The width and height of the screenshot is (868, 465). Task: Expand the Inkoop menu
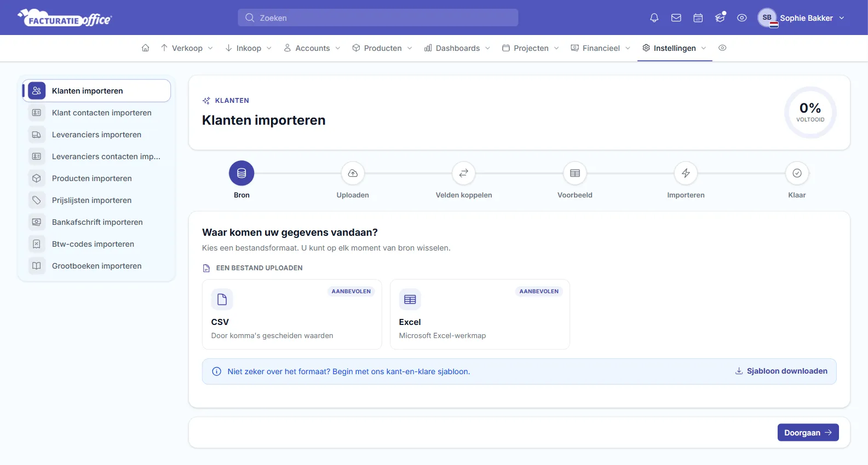[x=249, y=48]
